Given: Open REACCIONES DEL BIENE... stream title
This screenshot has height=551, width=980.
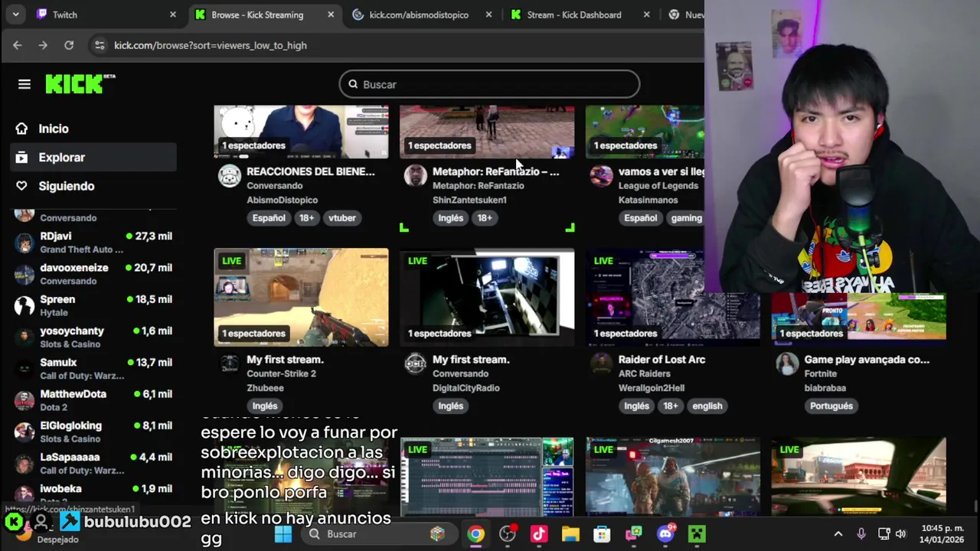Looking at the screenshot, I should point(311,171).
